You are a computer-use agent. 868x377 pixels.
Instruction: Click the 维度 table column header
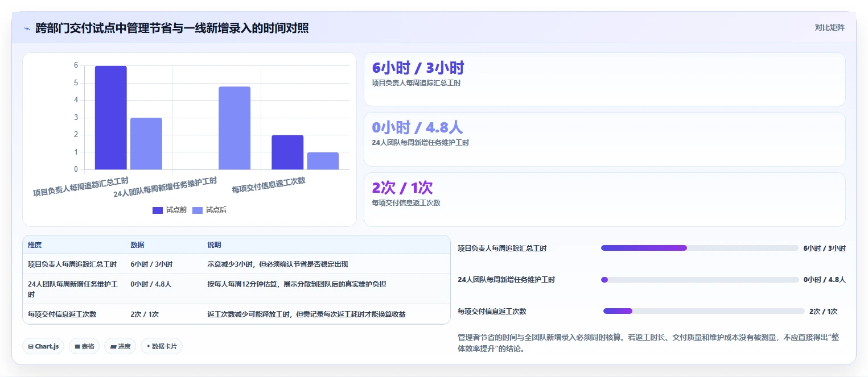35,245
